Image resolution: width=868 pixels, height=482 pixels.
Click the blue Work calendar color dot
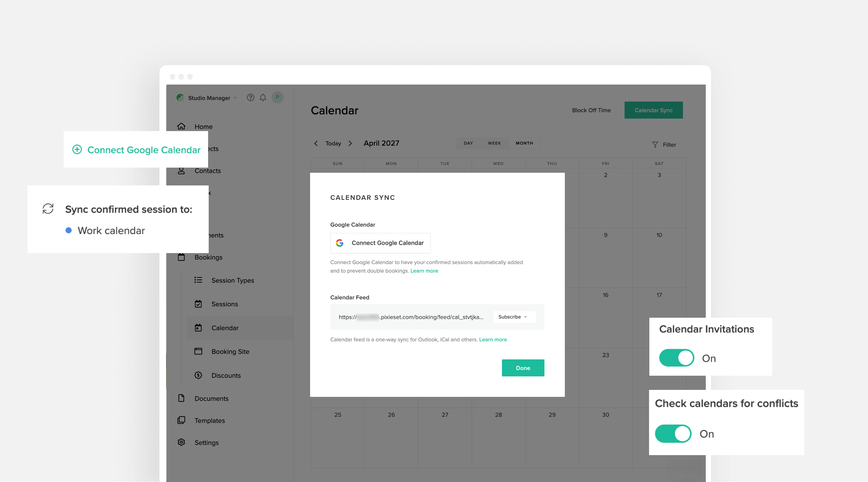tap(68, 230)
